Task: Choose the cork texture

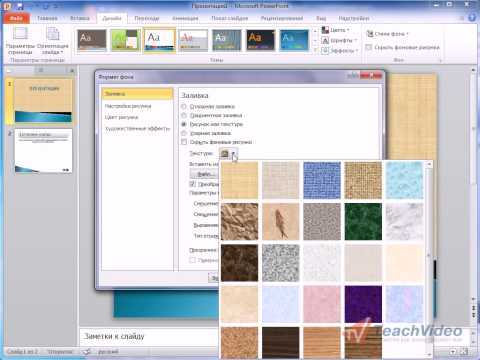Action: 239,343
